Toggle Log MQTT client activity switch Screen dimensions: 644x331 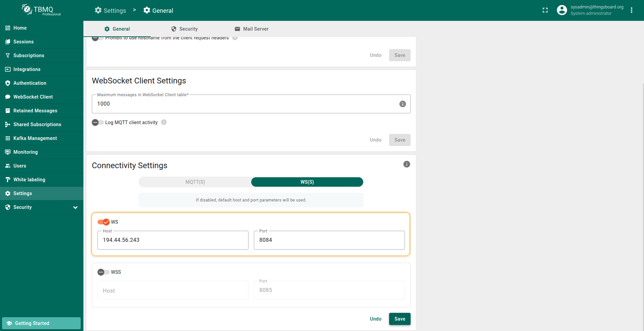point(98,122)
